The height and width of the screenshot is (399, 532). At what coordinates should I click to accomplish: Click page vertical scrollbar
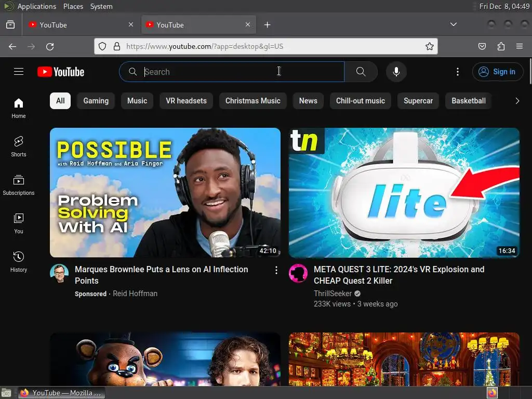[x=530, y=71]
